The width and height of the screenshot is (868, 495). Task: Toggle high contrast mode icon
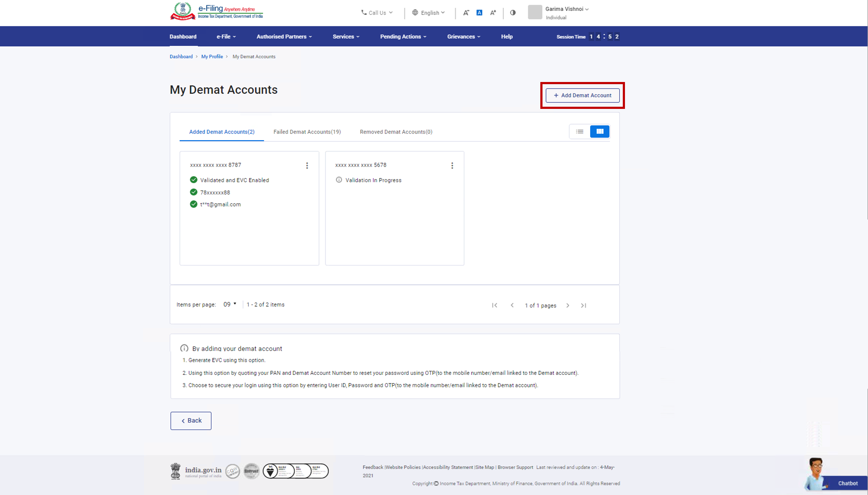tap(512, 13)
